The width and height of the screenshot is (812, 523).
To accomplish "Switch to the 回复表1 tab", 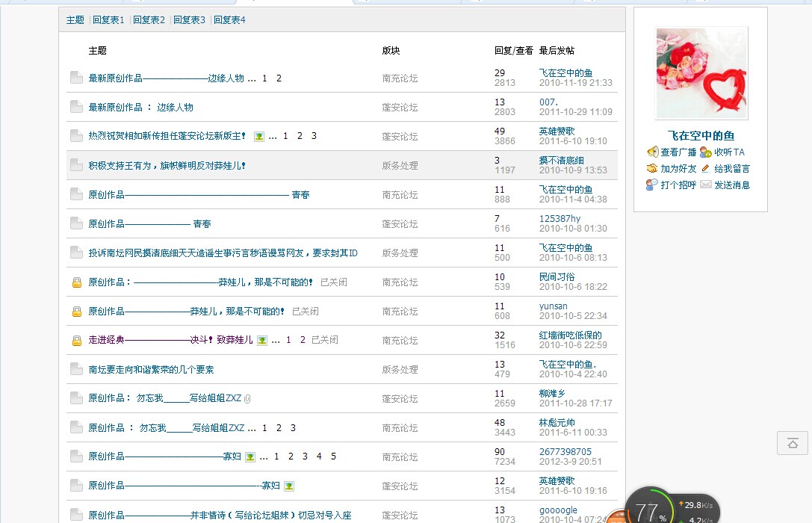I will 108,20.
